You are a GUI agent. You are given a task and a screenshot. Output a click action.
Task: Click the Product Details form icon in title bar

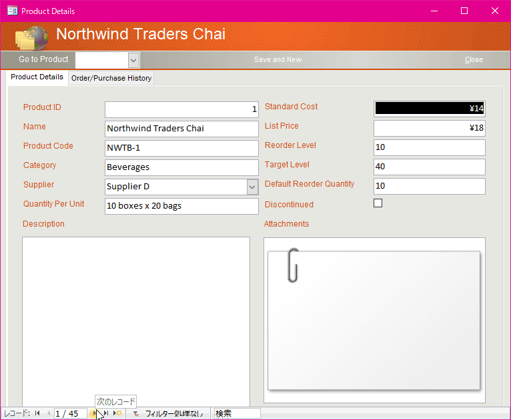(x=13, y=11)
